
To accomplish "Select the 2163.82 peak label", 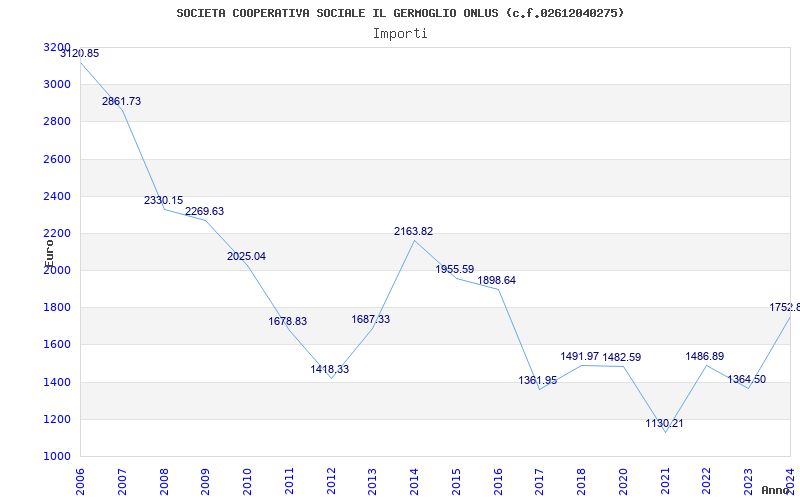I will click(413, 232).
